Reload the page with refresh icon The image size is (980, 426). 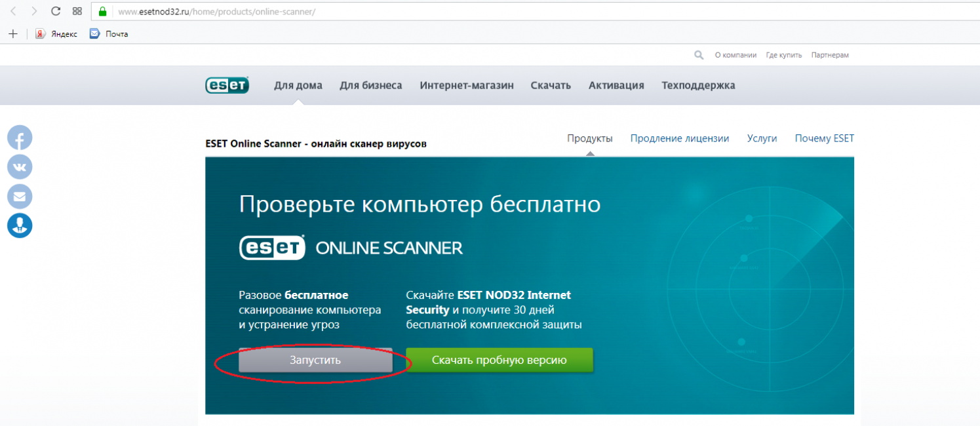coord(56,11)
